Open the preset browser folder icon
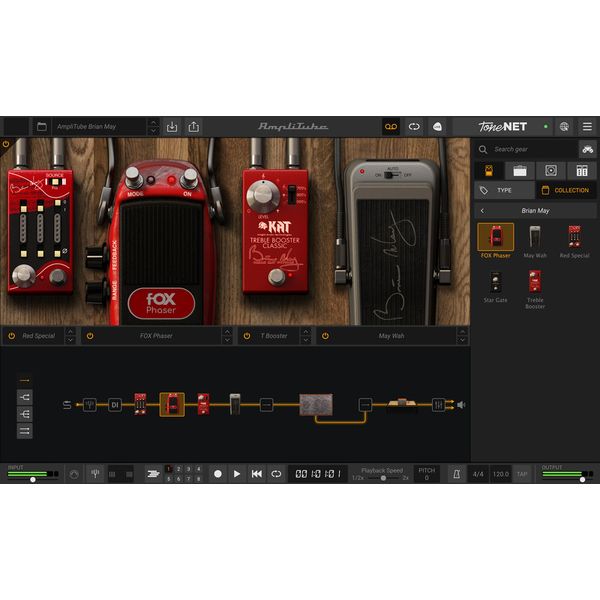The image size is (600, 600). click(42, 127)
